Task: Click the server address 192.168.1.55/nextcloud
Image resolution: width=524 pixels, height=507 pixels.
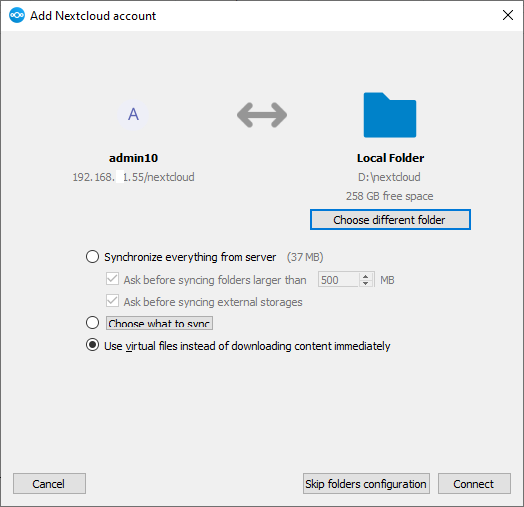Action: [133, 177]
